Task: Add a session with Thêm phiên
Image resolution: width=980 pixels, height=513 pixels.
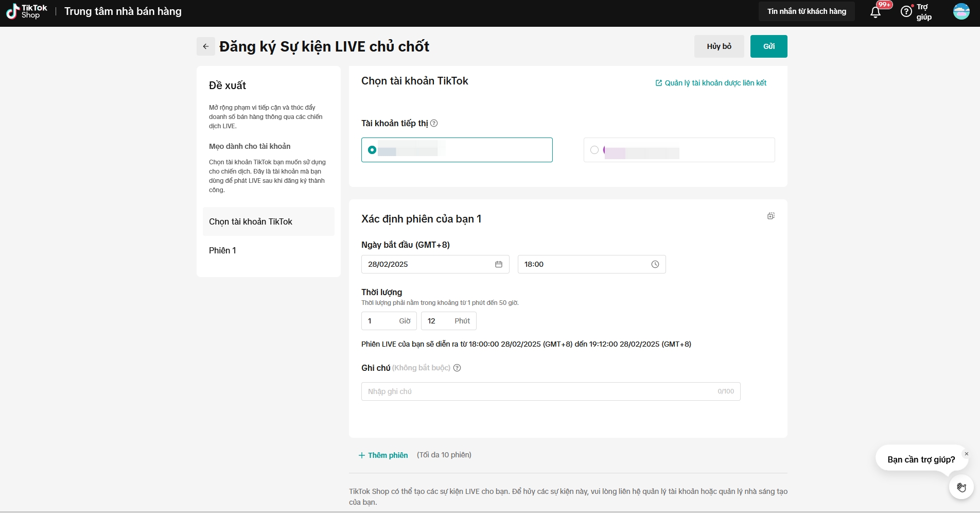Action: point(383,455)
